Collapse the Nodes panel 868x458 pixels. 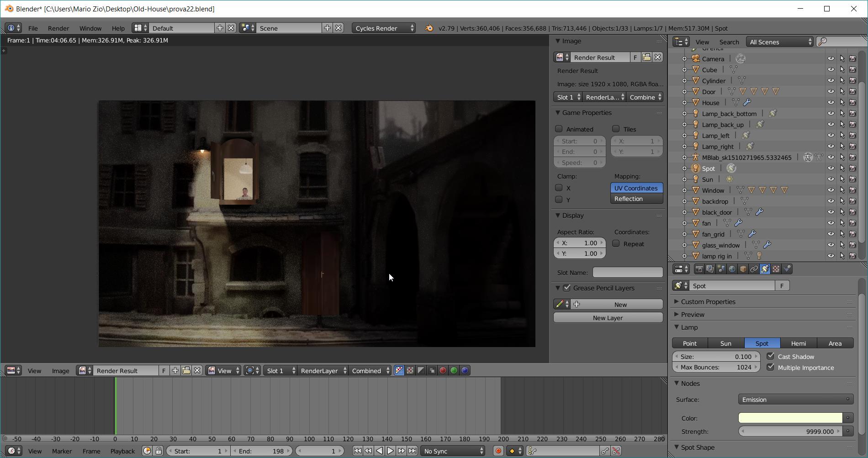[x=690, y=383]
